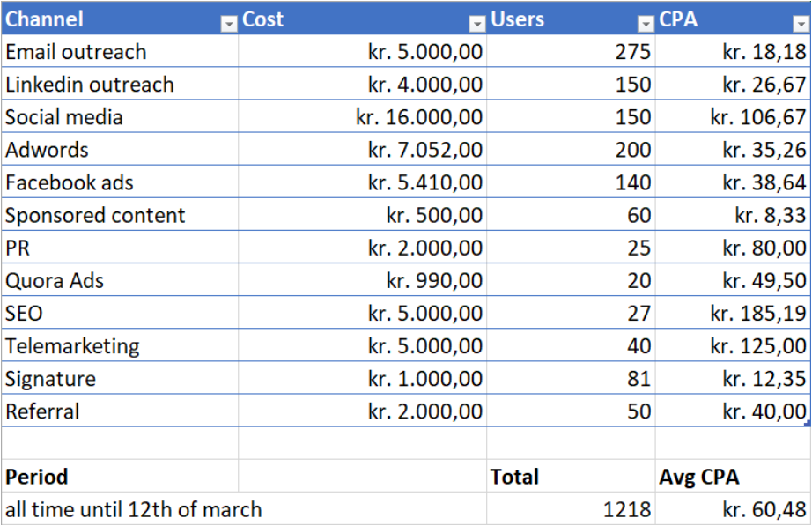Select the Email outreach cell

click(120, 51)
